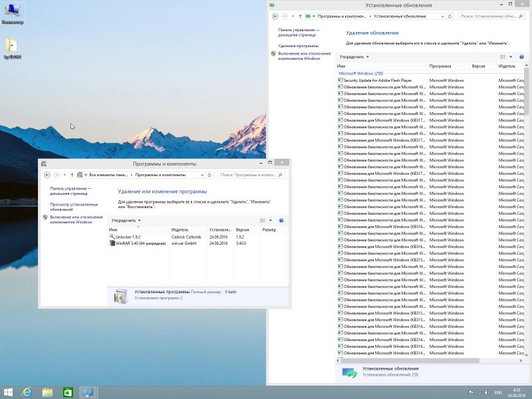Open the Windows Store taskbar icon
This screenshot has height=399, width=532.
pos(68,392)
